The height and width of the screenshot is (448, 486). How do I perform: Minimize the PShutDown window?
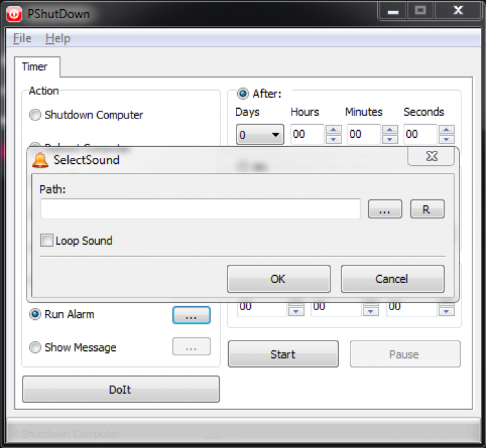(x=393, y=11)
